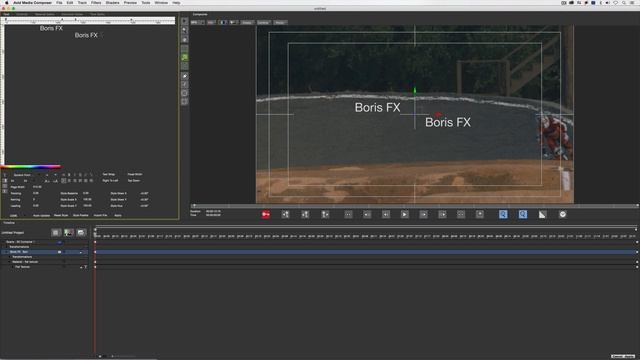
Task: Toggle the Top Down option
Action: (x=134, y=180)
